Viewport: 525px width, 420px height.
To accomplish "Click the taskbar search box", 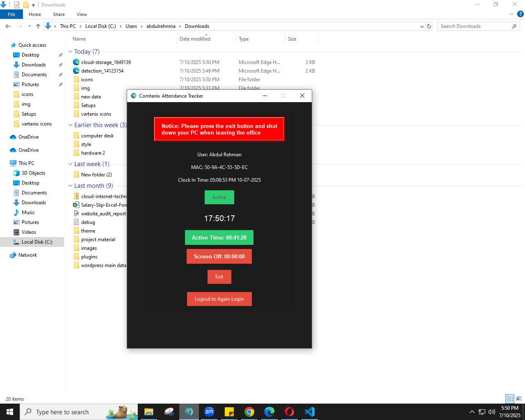I will coord(79,412).
